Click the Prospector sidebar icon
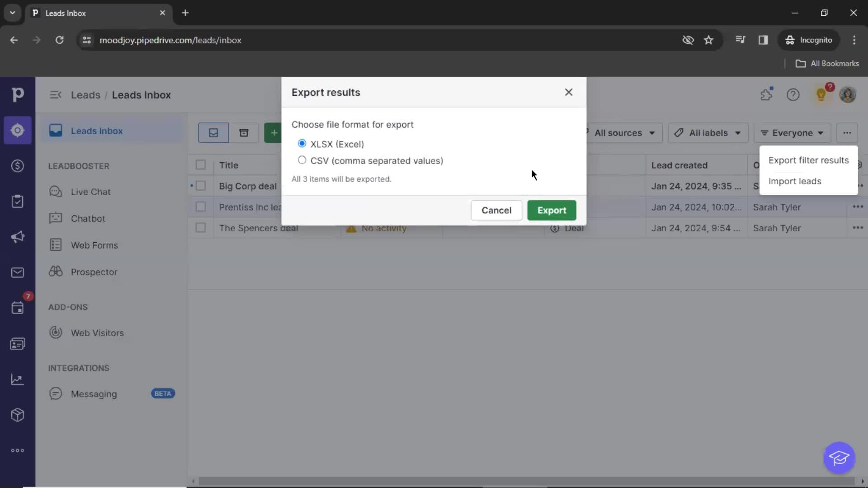The image size is (868, 488). [56, 271]
